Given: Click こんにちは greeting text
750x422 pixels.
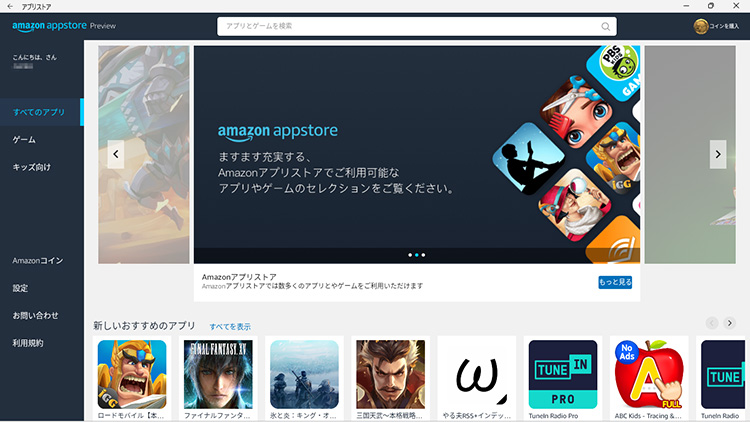Looking at the screenshot, I should (34, 57).
